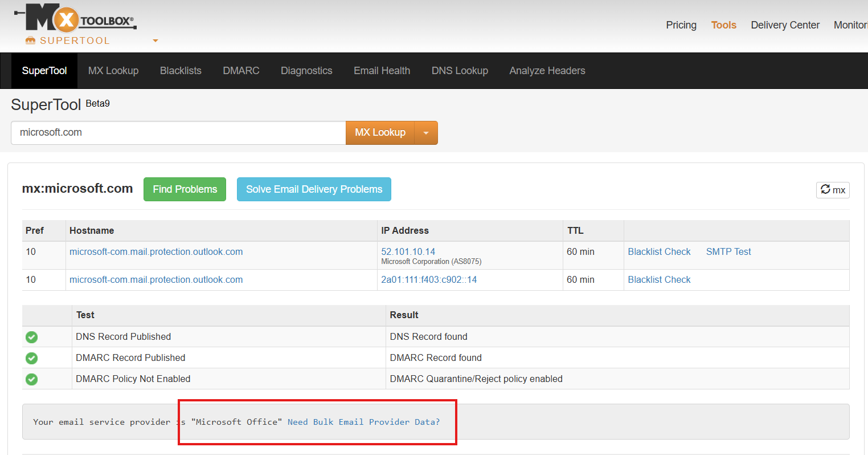Click the "SuperTool" page heading above the search field
Image resolution: width=868 pixels, height=455 pixels.
46,105
